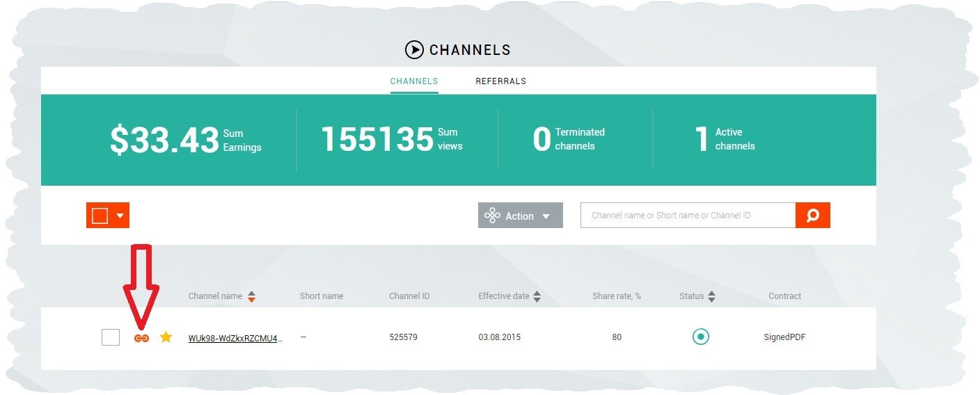Viewport: 980px width, 395px height.
Task: Check the channel row checkbox
Action: (x=111, y=337)
